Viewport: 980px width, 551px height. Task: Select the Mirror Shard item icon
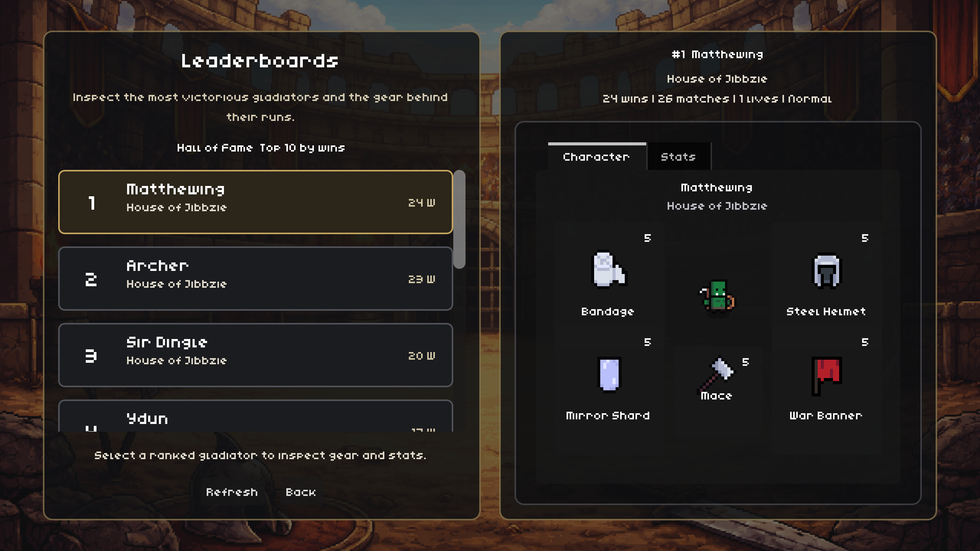pos(609,375)
